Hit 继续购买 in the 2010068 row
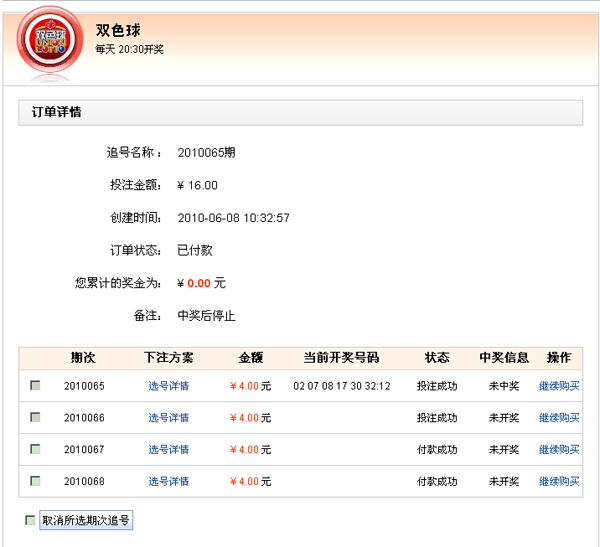 559,482
